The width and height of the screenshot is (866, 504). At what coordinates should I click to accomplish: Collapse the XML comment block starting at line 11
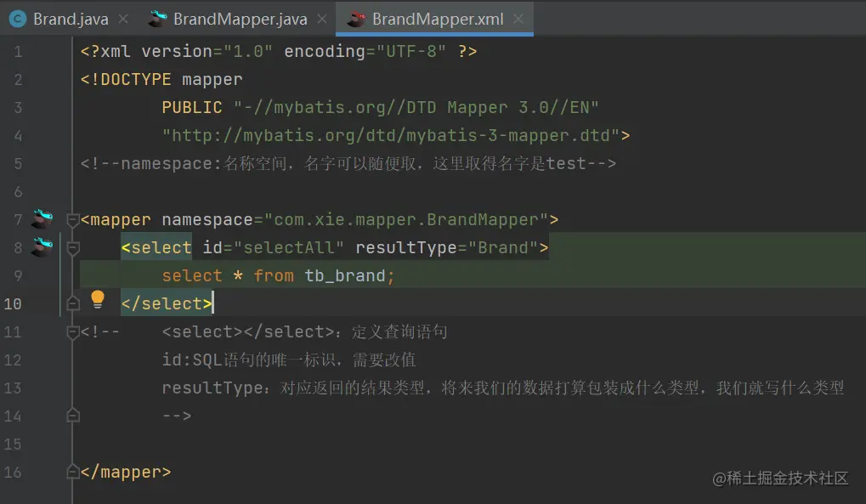pos(72,331)
